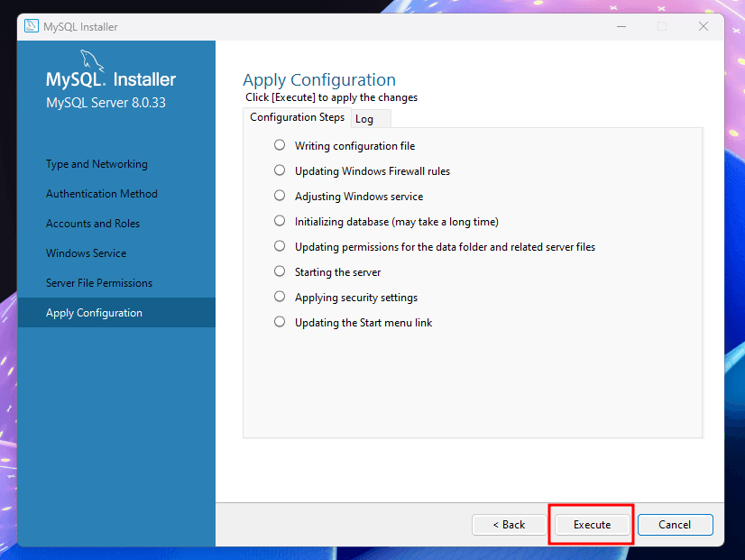745x560 pixels.
Task: Click 'Updating the Start menu link' text
Action: [x=363, y=323]
